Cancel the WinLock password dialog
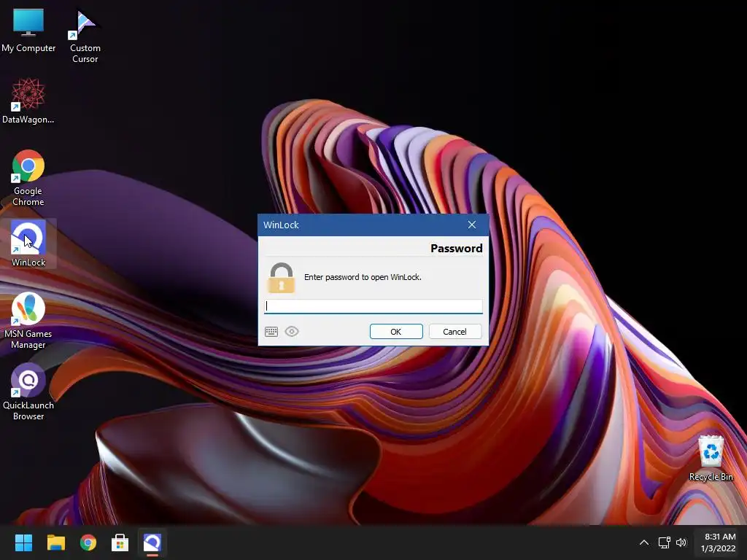 pyautogui.click(x=454, y=332)
